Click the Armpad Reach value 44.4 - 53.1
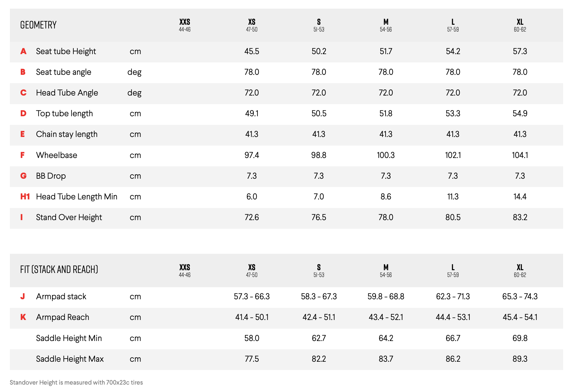 click(x=453, y=317)
